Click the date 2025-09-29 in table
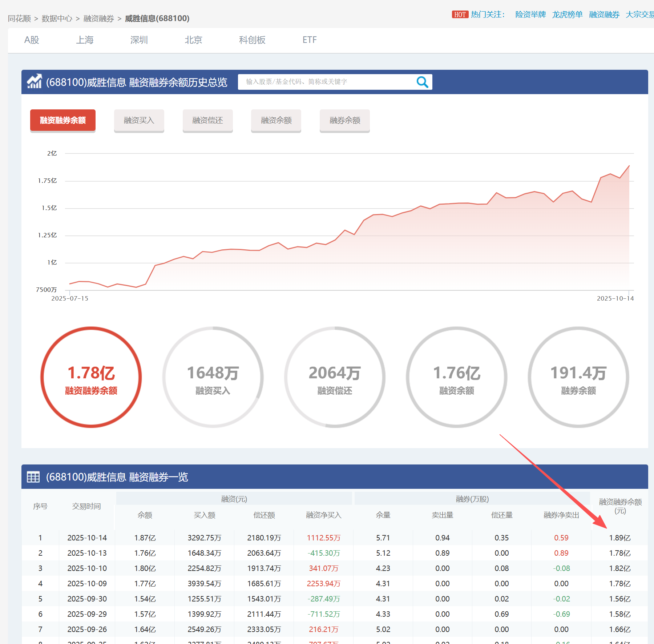Viewport: 654px width, 644px height. tap(87, 614)
